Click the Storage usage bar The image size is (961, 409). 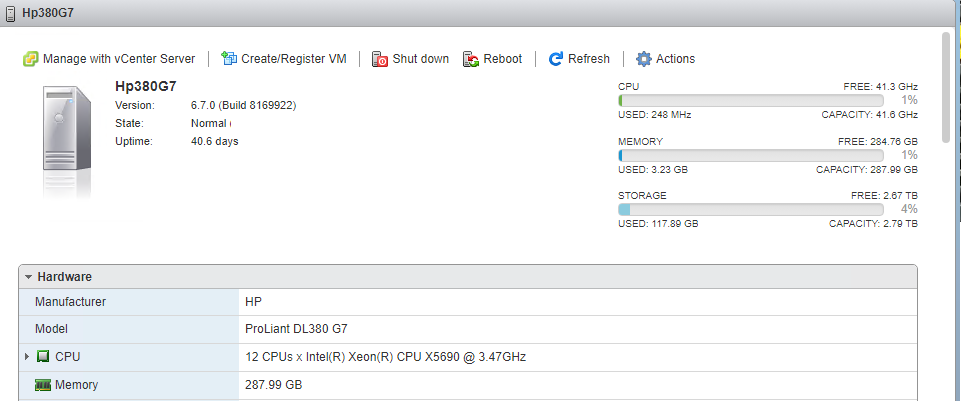click(751, 210)
